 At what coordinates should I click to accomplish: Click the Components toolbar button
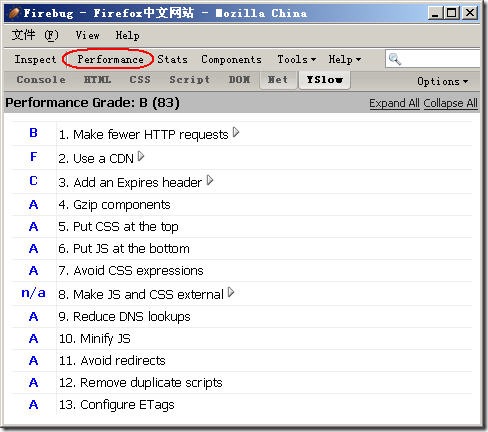231,59
